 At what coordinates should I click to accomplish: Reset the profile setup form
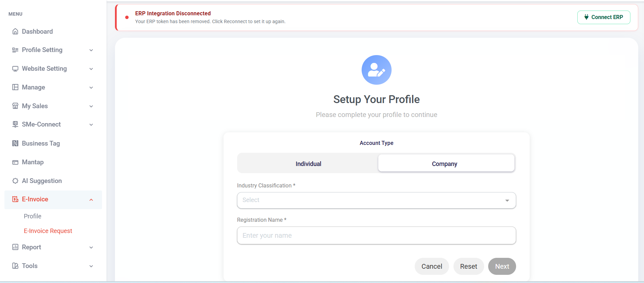tap(468, 266)
